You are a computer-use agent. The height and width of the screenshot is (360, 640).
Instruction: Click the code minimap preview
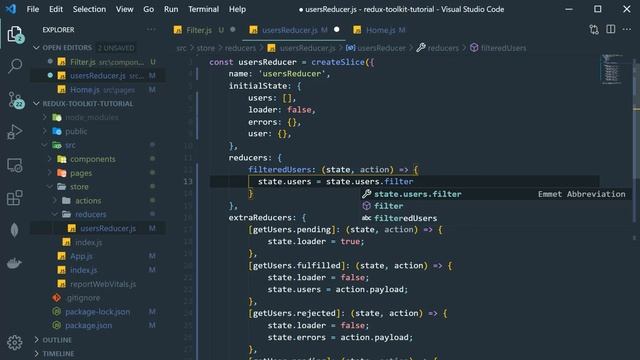pos(611,69)
